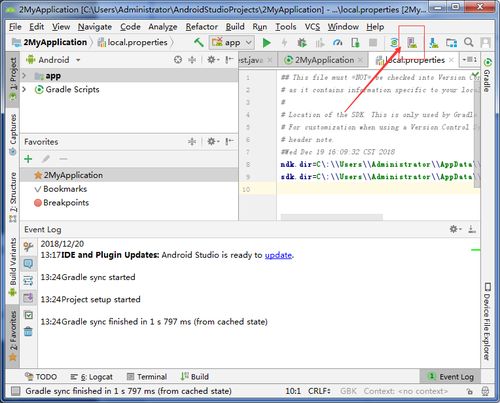Image resolution: width=500 pixels, height=403 pixels.
Task: Open the Gradle side panel button
Action: tap(487, 75)
